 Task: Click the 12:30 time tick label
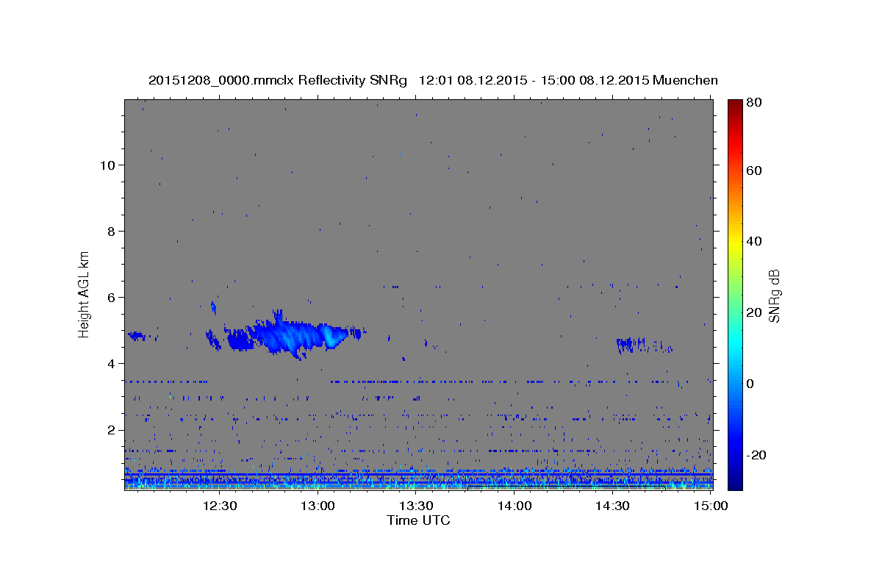tap(220, 506)
